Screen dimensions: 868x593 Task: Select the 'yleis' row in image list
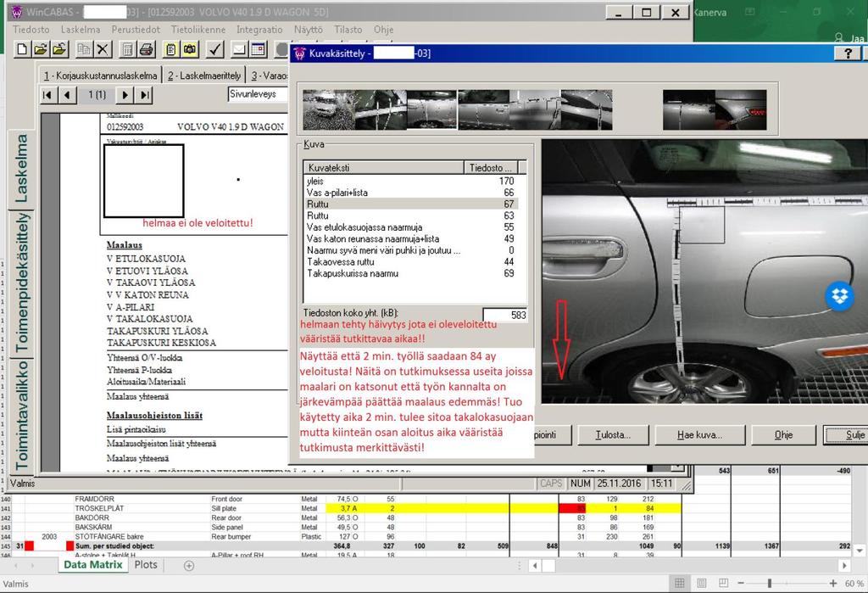pos(410,181)
